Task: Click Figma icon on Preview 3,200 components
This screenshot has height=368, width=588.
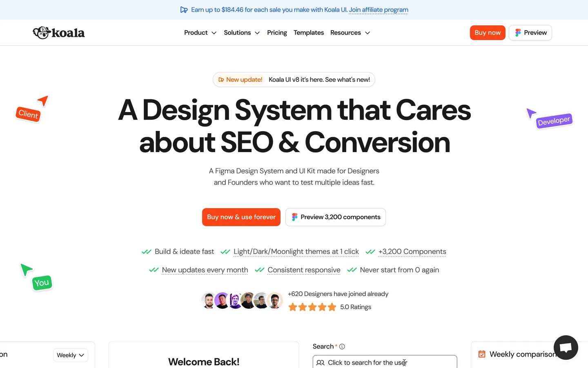Action: click(x=294, y=217)
